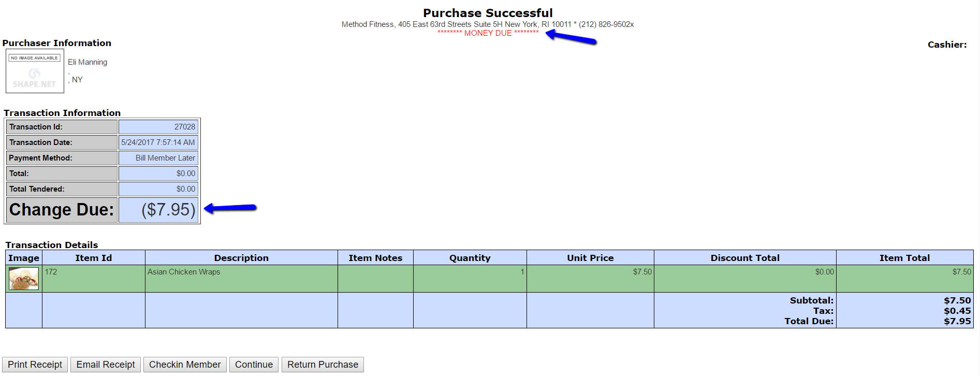
Task: Click the transaction date 5/24/2017 7:57:14 AM
Action: 158,142
